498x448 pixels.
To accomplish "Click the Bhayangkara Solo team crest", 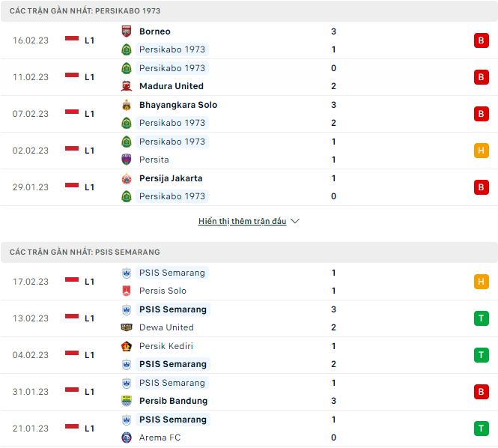I will click(x=127, y=105).
